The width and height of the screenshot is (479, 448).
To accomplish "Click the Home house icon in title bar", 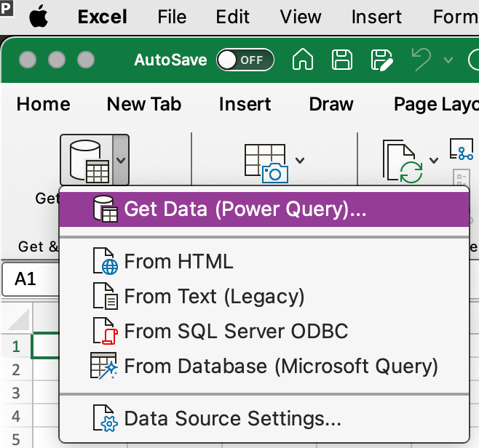I will 303,60.
